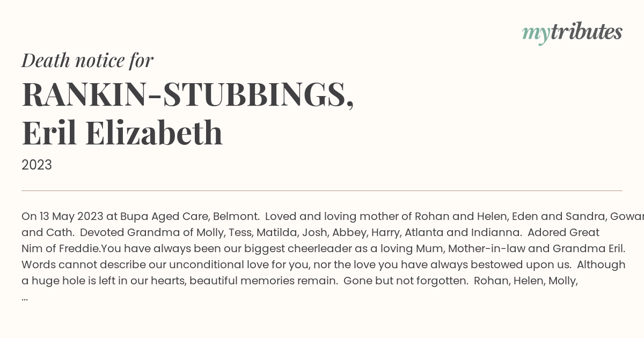Click the mytributes logo

point(572,33)
